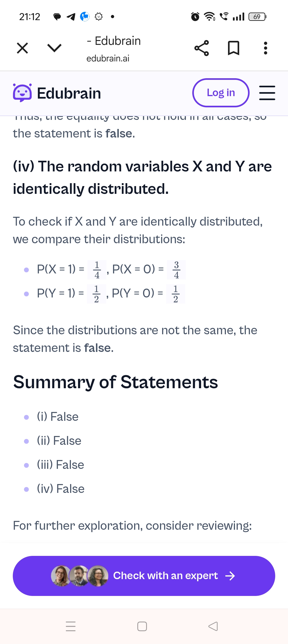This screenshot has width=288, height=644.
Task: Open the hamburger navigation menu
Action: point(267,93)
